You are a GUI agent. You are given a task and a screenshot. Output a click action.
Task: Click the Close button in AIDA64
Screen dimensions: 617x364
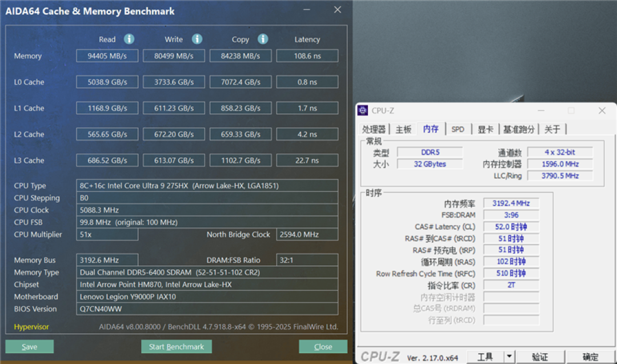[323, 347]
